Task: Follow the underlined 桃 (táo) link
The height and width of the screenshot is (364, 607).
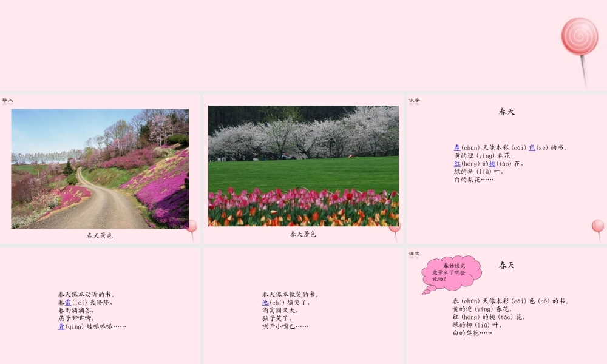Action: [x=492, y=164]
